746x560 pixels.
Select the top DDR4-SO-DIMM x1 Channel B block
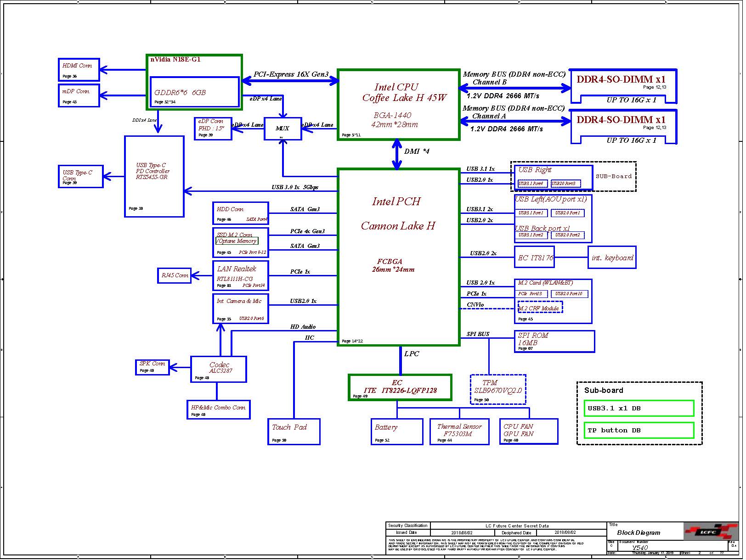pyautogui.click(x=624, y=87)
